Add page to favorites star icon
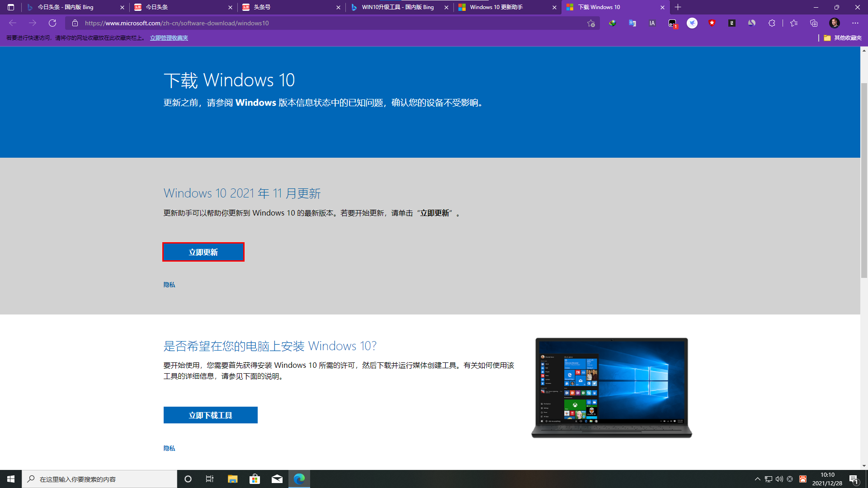868x488 pixels. point(591,23)
